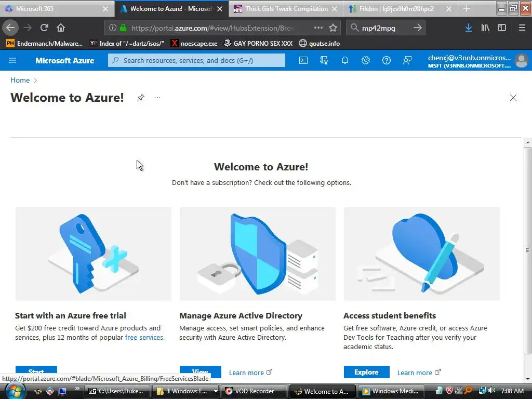This screenshot has width=532, height=399.
Task: Open Firefox downloads arrow
Action: click(469, 28)
